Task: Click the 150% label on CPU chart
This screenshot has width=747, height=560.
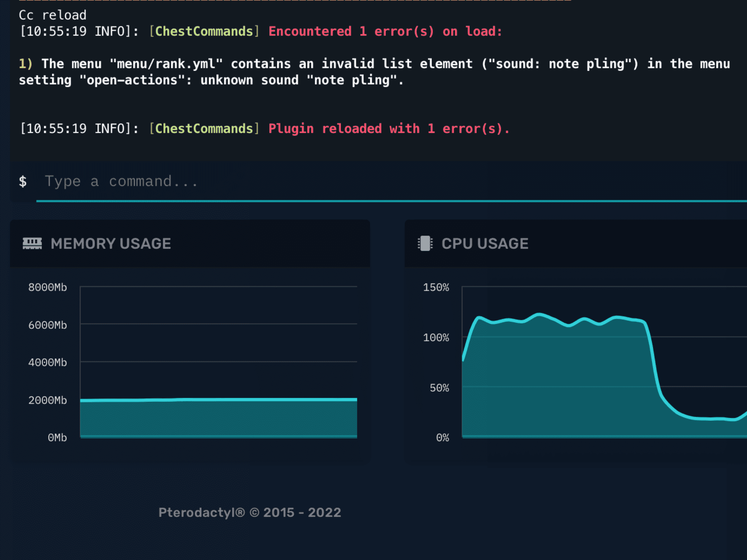Action: 436,288
